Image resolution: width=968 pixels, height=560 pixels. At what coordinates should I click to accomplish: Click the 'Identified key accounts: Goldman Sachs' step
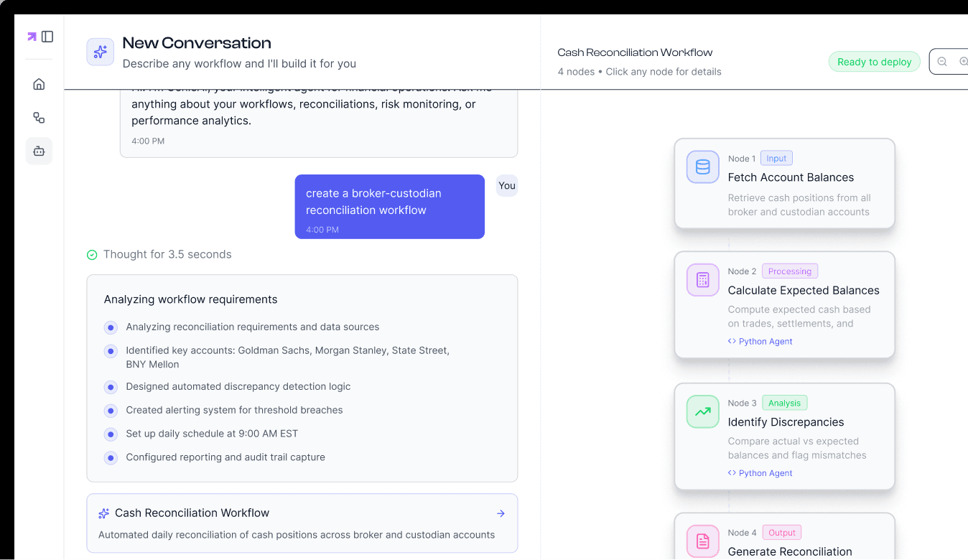(x=287, y=358)
